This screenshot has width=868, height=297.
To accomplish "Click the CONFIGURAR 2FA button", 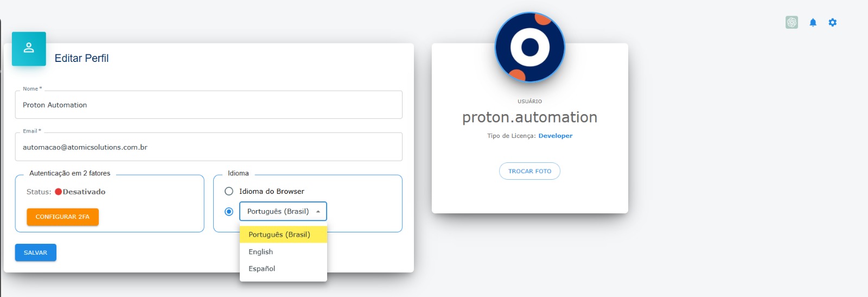I will (x=62, y=217).
